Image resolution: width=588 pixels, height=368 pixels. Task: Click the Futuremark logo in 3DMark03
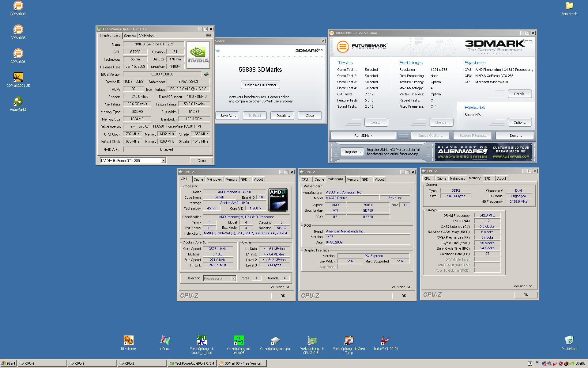[362, 47]
